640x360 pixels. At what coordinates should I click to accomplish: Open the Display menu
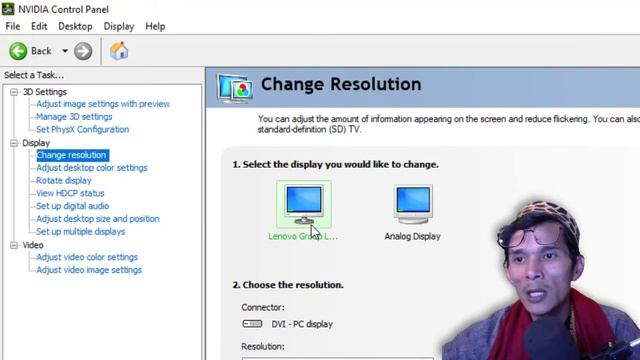pos(119,27)
